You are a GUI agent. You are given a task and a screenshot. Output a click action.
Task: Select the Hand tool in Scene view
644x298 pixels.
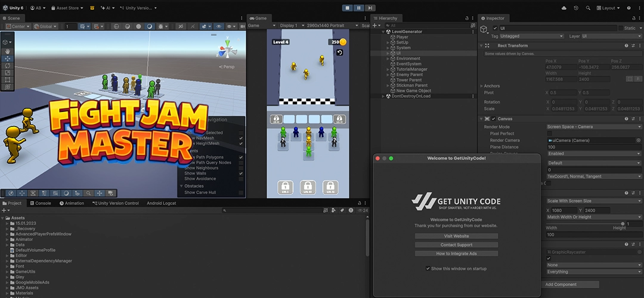click(7, 51)
